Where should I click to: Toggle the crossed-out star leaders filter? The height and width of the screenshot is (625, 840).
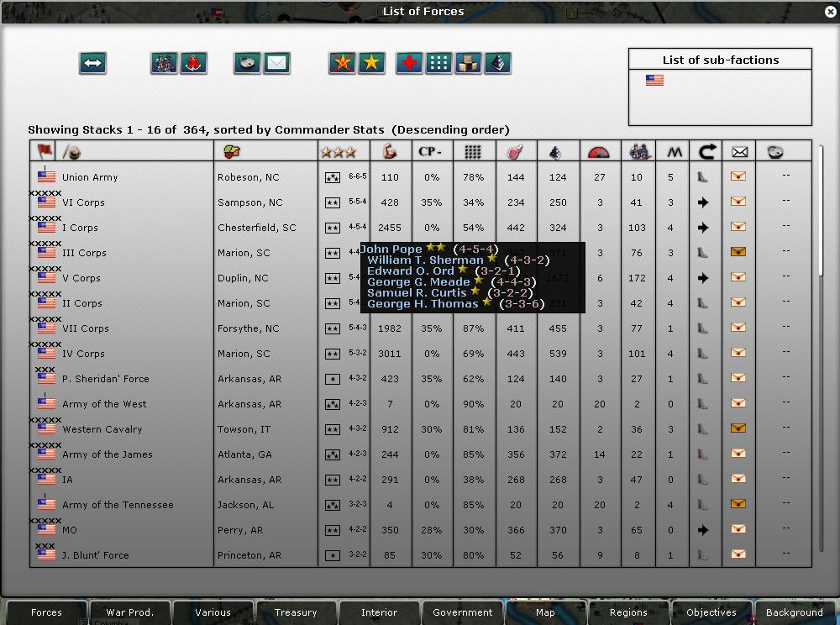[x=343, y=63]
